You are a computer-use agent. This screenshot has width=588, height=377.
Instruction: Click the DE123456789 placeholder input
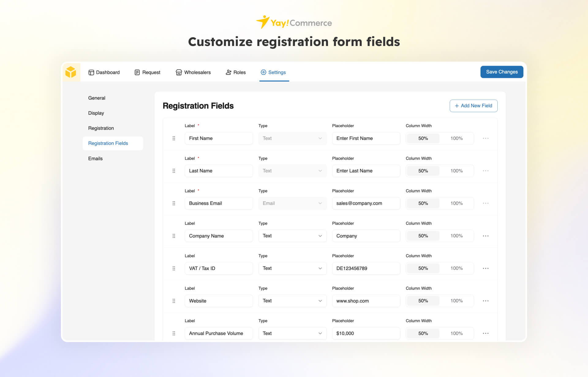coord(366,268)
